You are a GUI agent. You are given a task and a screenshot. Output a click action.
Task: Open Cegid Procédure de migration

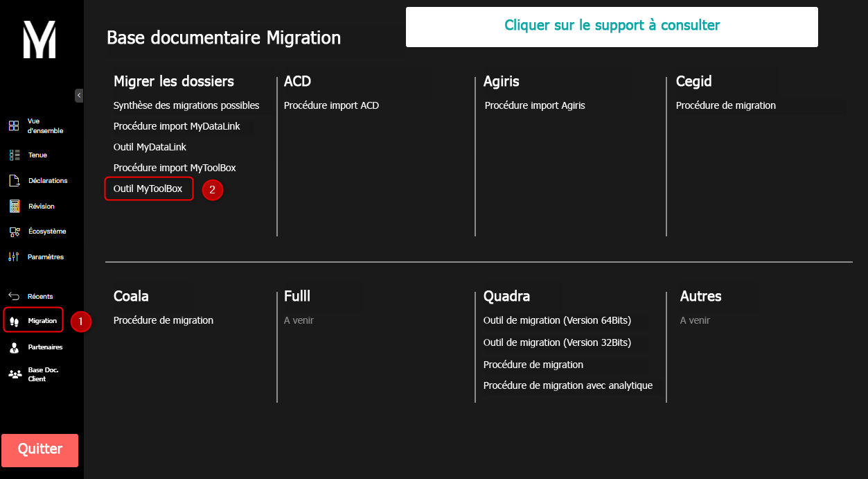point(726,105)
